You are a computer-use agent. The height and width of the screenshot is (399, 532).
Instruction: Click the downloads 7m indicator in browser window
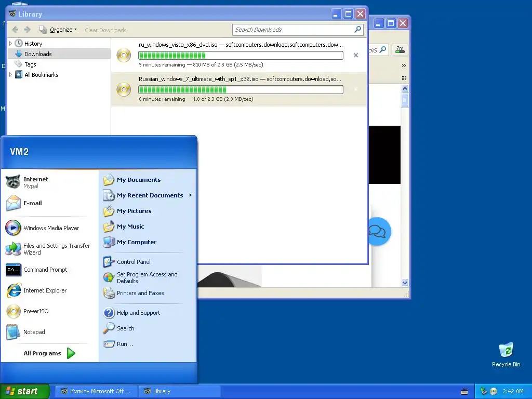(x=400, y=50)
